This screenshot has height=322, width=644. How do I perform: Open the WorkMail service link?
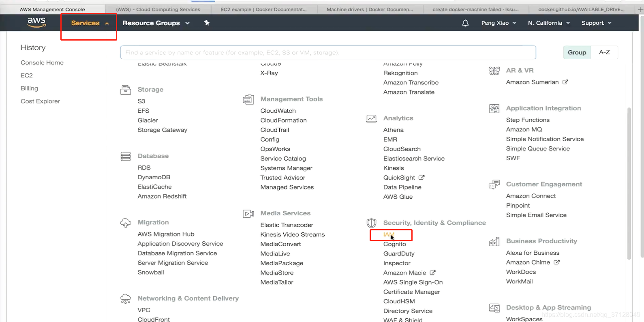click(x=520, y=281)
